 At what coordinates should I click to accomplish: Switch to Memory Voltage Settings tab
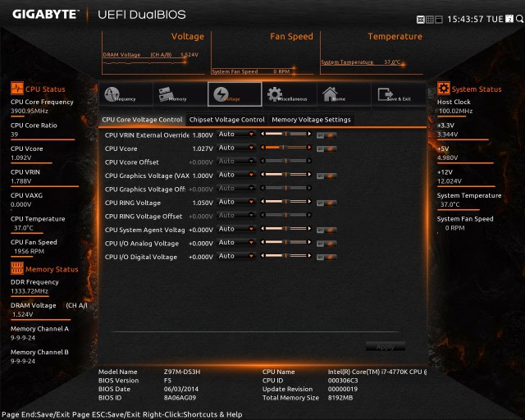click(x=311, y=120)
